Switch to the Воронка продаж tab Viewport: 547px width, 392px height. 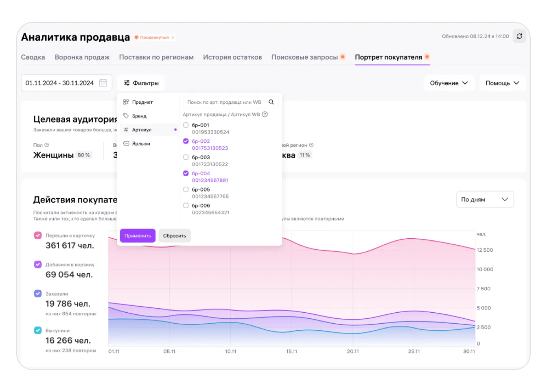82,57
